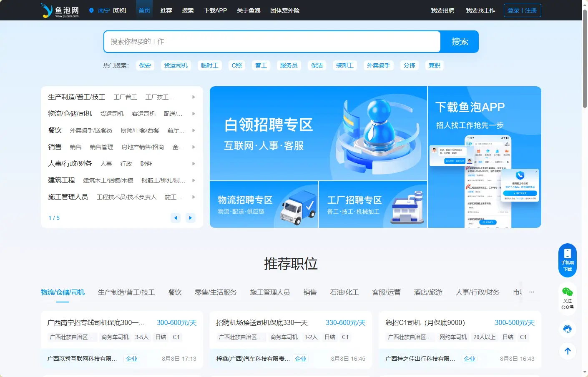Expand the 生产制造/普工/技工 category arrow
Viewport: 588px width, 377px height.
click(x=193, y=97)
